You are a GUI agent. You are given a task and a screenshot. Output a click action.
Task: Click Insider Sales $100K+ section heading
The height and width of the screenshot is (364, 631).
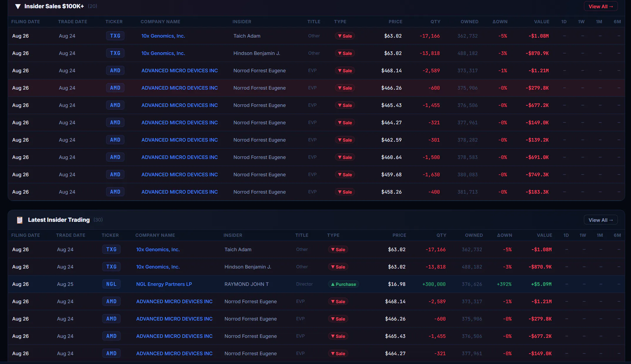(x=54, y=6)
